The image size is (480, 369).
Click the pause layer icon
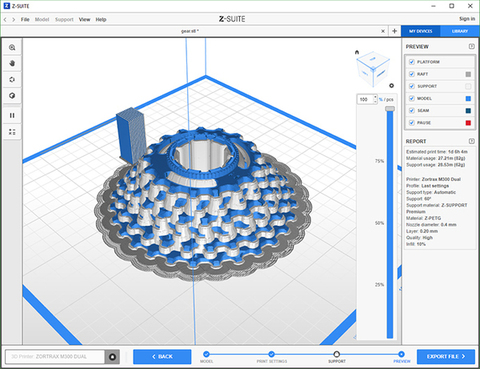pyautogui.click(x=12, y=115)
